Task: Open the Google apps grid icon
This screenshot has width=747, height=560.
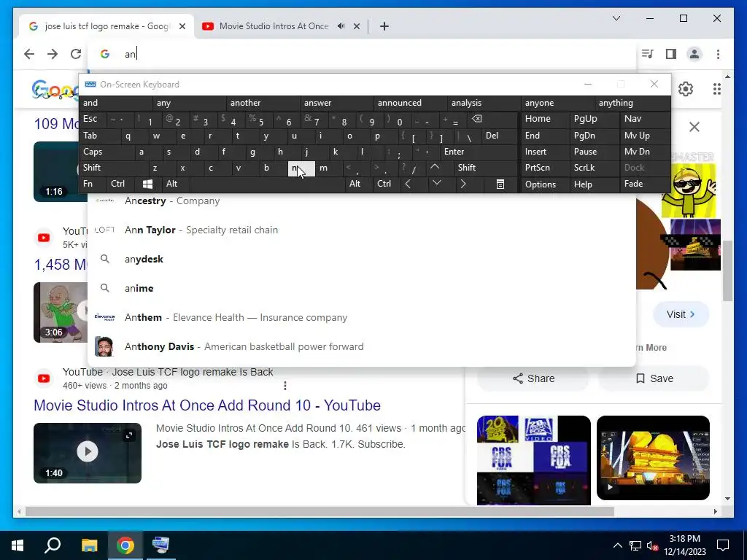Action: (716, 89)
